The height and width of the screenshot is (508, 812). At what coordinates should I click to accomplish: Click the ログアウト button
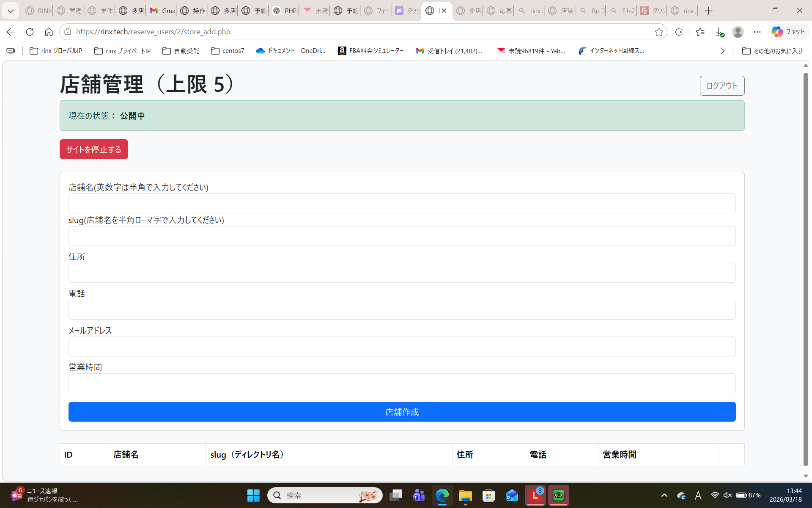coord(722,85)
